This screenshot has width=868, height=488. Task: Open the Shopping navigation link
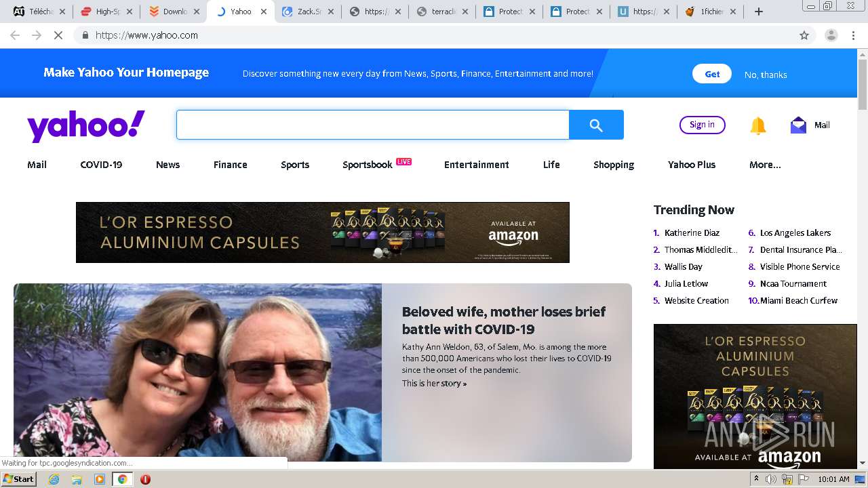614,165
